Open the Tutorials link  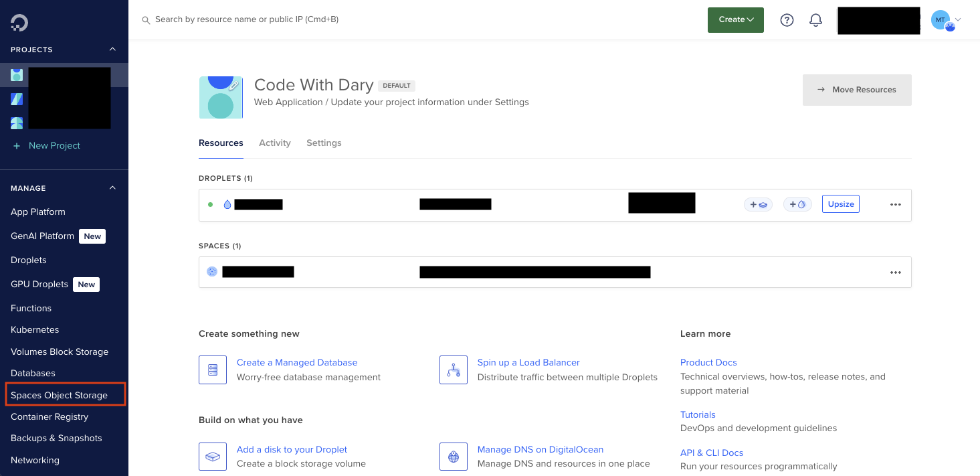[x=698, y=414]
